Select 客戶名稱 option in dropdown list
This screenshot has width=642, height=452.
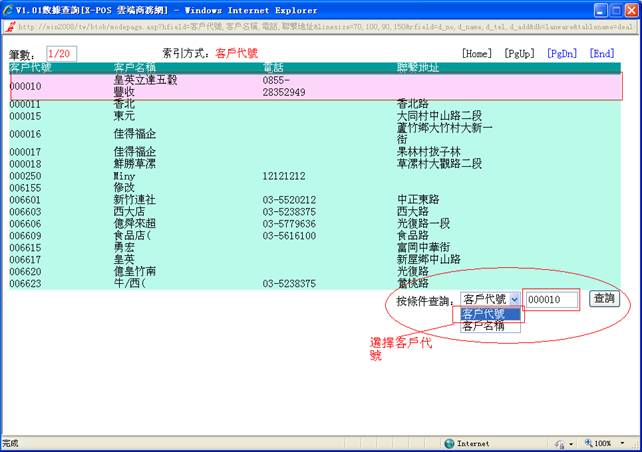[x=484, y=325]
